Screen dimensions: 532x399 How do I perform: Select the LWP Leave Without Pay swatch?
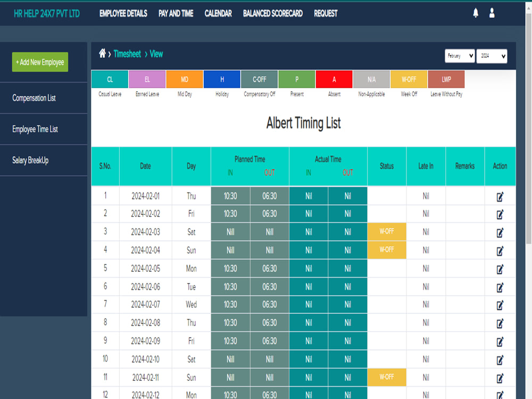446,79
